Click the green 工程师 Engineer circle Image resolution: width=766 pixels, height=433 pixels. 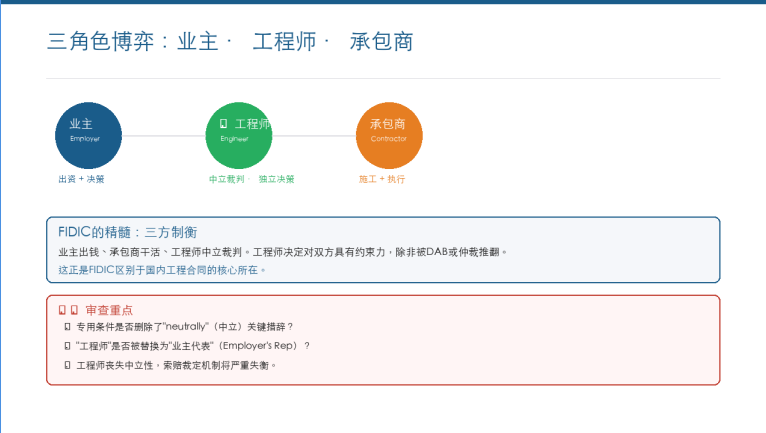point(239,135)
